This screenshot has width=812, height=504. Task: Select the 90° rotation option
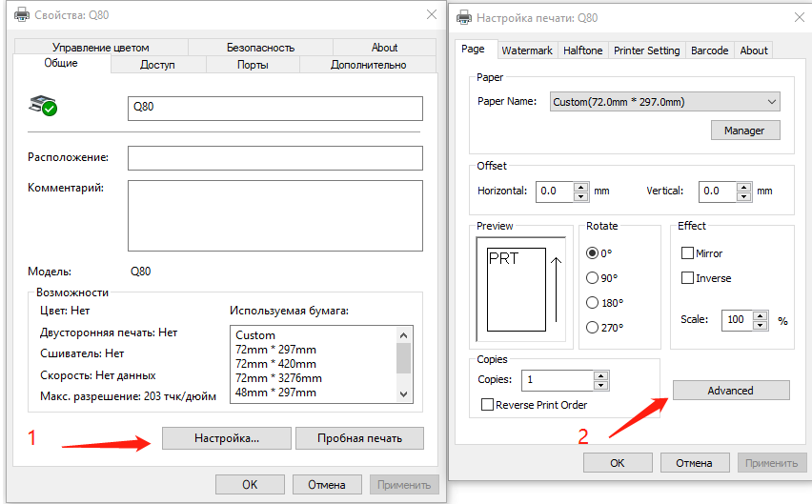click(592, 278)
